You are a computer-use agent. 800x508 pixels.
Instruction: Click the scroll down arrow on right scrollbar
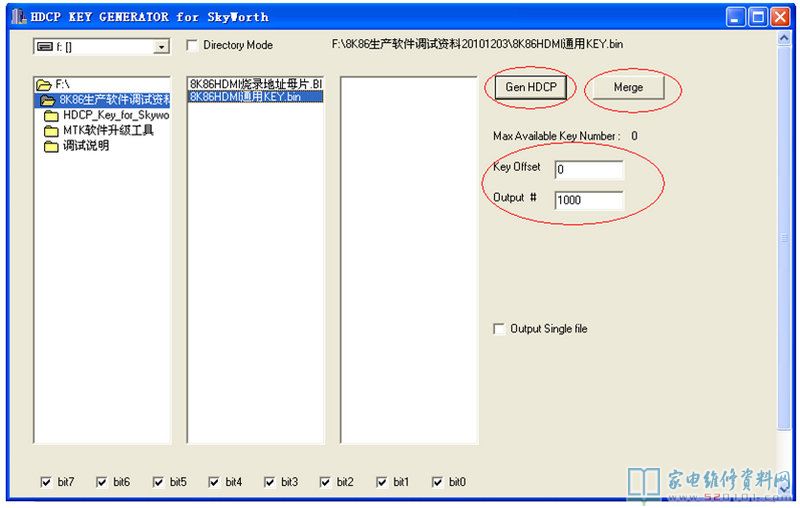pyautogui.click(x=784, y=490)
